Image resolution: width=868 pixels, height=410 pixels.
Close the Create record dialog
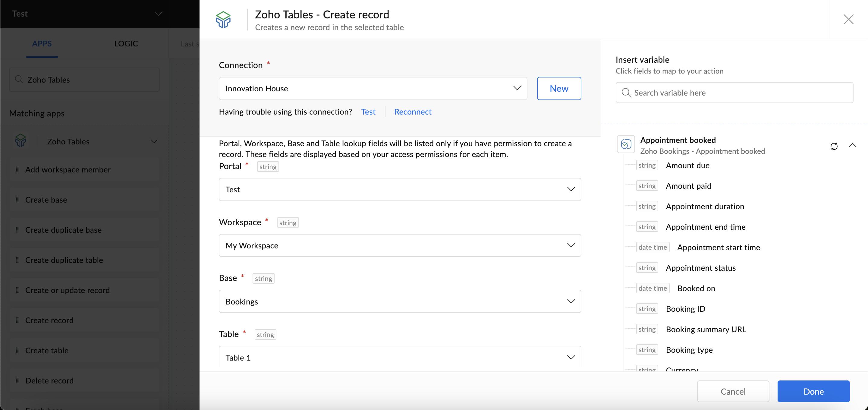click(x=848, y=19)
